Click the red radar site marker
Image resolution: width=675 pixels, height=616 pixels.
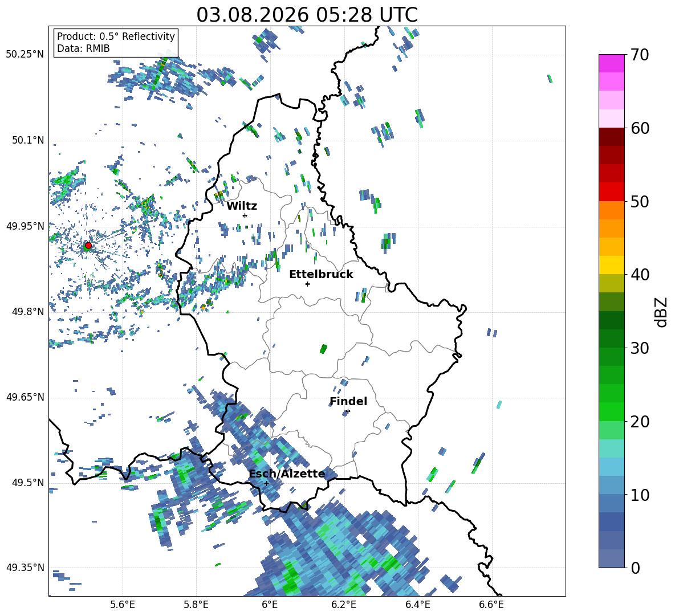click(88, 246)
